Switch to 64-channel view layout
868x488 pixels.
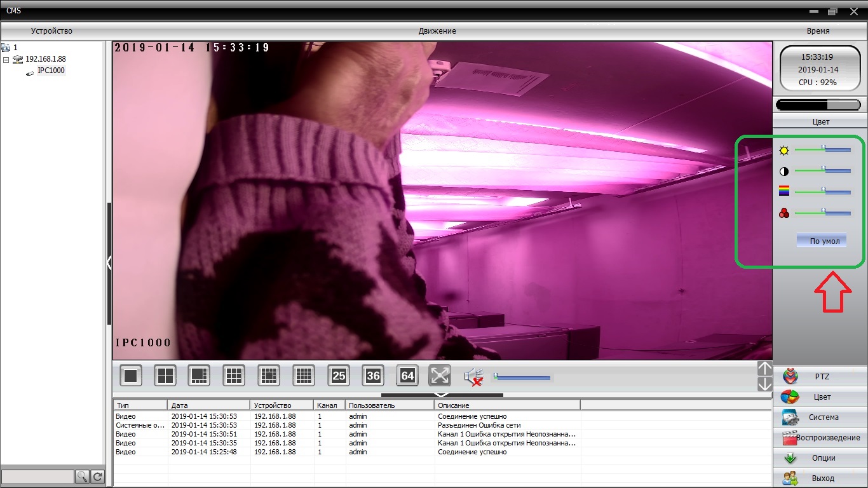tap(407, 376)
